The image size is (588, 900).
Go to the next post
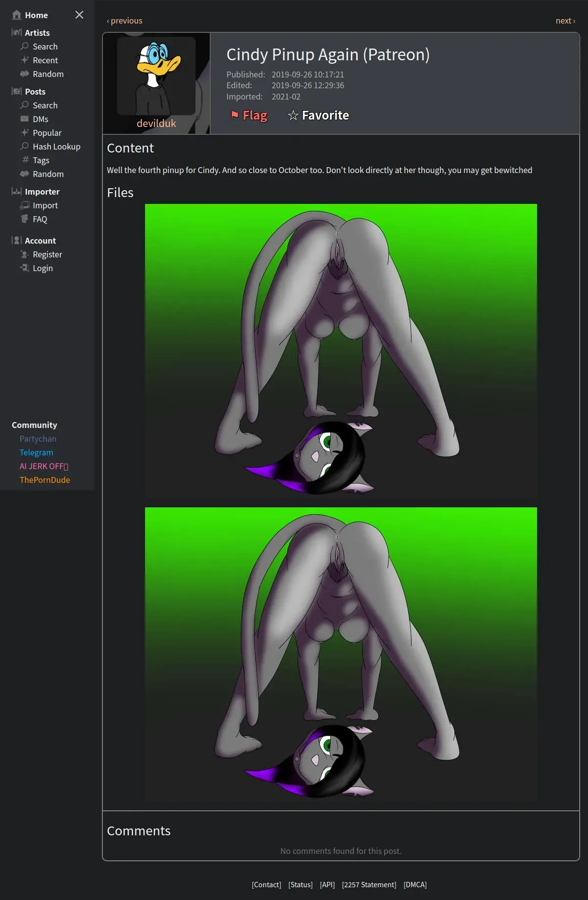tap(565, 21)
